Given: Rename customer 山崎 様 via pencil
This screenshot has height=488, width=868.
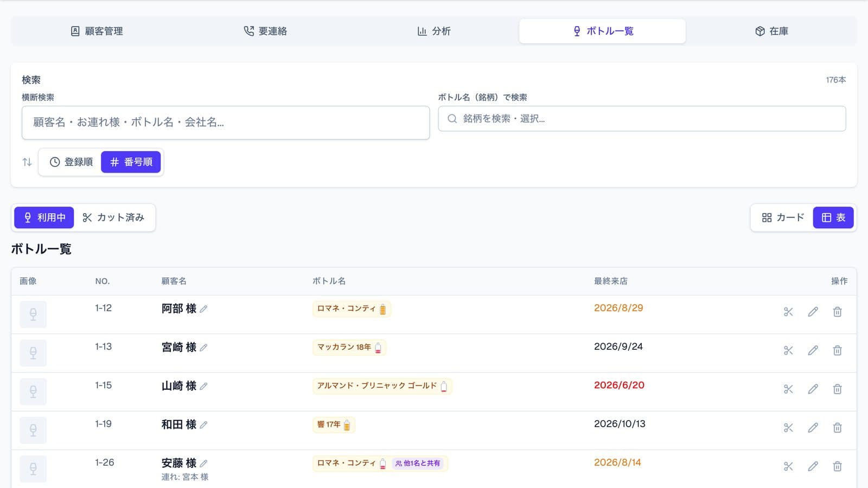Looking at the screenshot, I should pos(203,387).
